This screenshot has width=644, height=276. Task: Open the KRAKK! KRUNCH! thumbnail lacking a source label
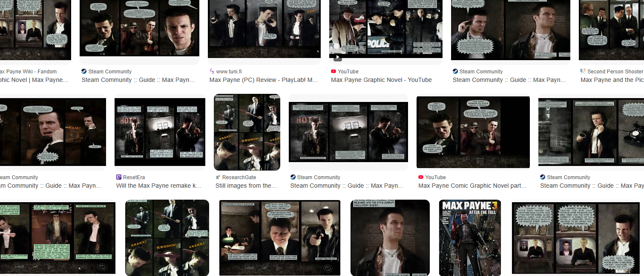[167, 238]
